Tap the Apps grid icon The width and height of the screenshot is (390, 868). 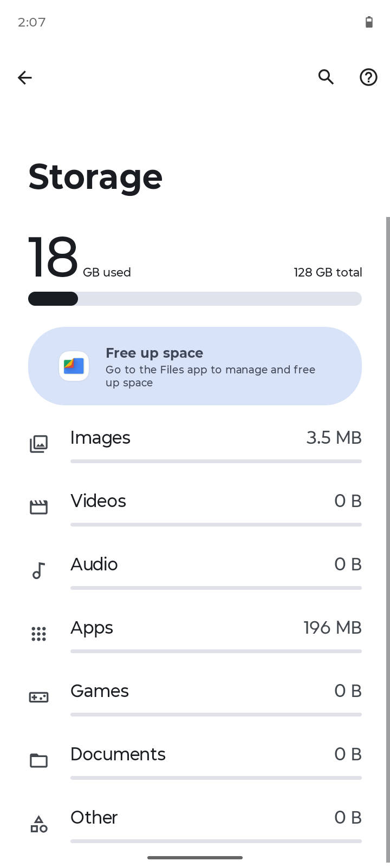[38, 634]
